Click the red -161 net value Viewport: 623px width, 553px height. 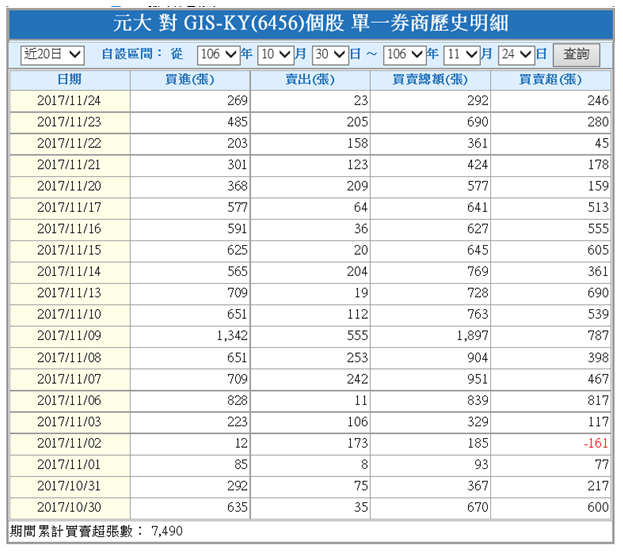596,444
